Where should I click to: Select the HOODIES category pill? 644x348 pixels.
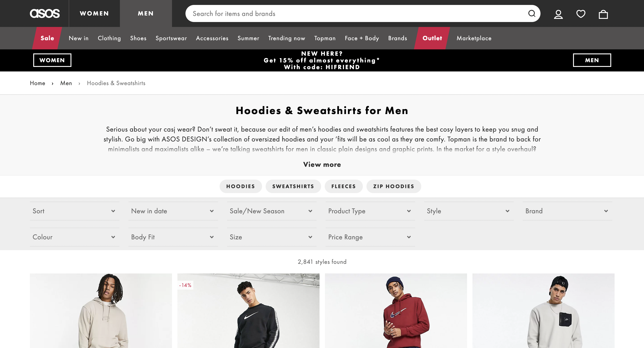(x=241, y=186)
